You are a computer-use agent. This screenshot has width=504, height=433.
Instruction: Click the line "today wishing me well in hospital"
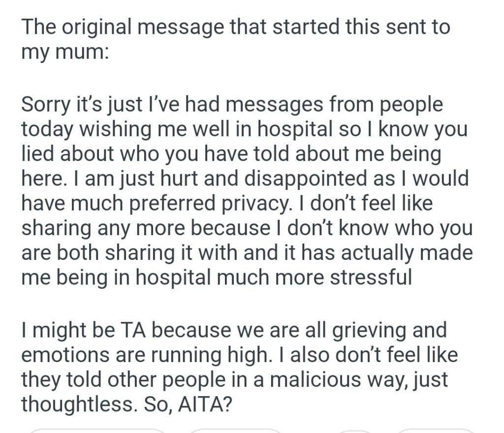tap(245, 129)
